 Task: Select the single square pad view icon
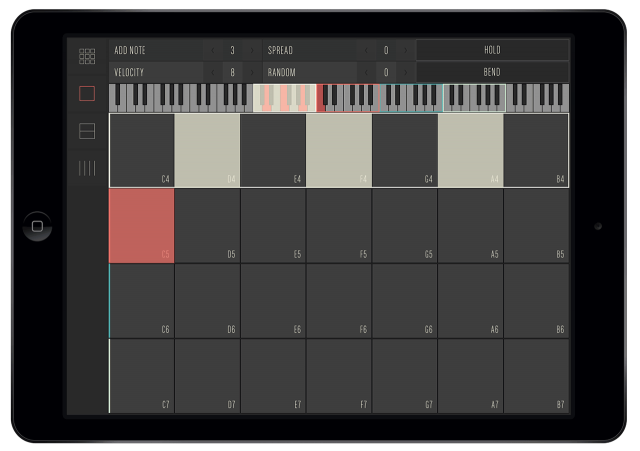click(87, 93)
